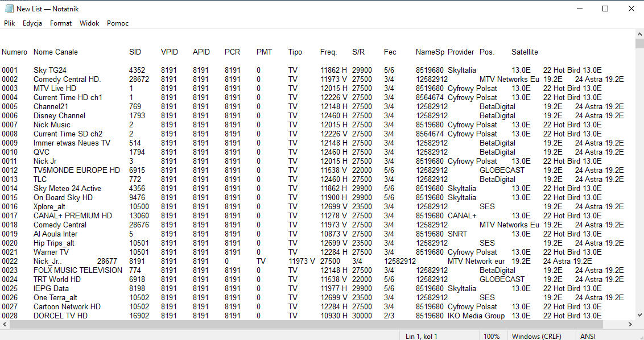Click 'ANSI' encoding in status bar
The height and width of the screenshot is (340, 644).
588,337
